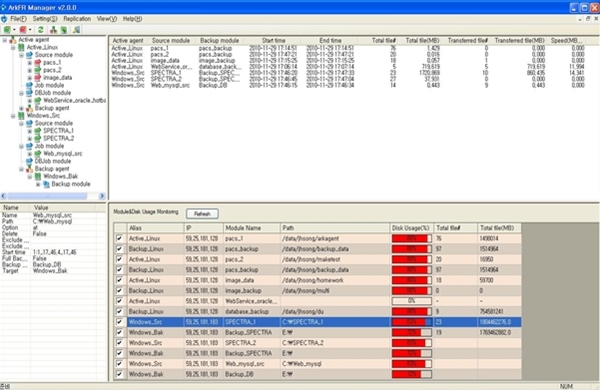
Task: Click the Alias column header
Action: point(155,228)
